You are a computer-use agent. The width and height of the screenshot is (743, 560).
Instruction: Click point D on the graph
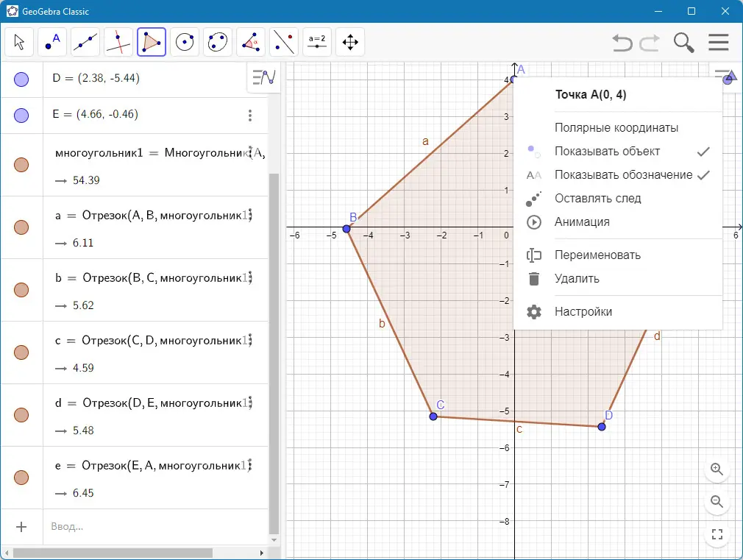click(602, 427)
